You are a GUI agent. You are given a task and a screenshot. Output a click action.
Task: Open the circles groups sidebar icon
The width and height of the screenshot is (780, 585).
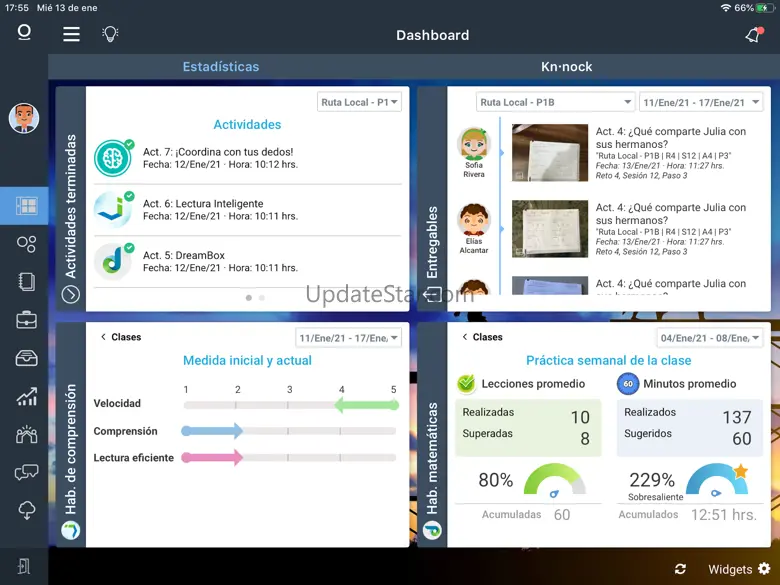click(x=26, y=244)
